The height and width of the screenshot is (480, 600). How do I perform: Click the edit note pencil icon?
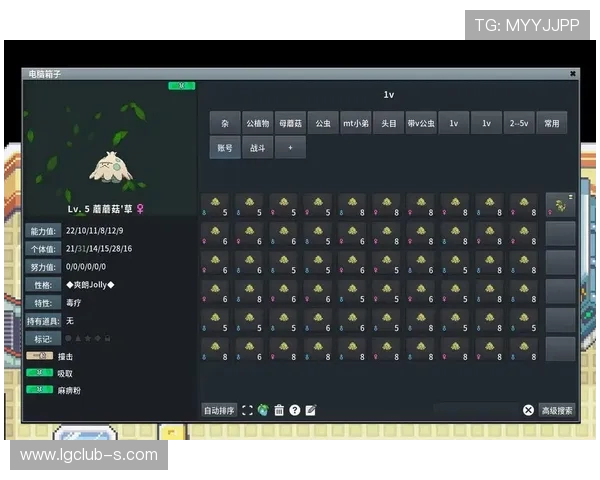coord(311,410)
